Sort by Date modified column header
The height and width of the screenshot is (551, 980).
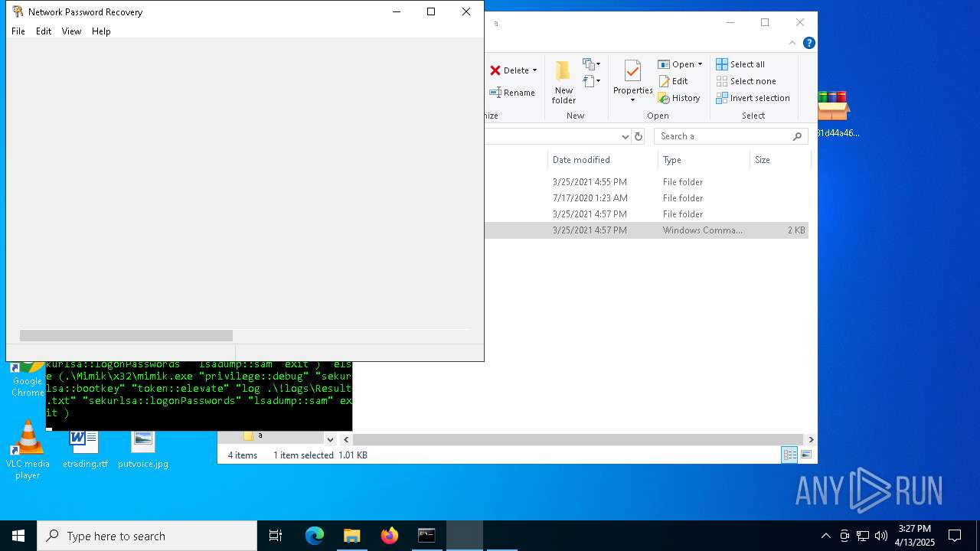pyautogui.click(x=603, y=160)
